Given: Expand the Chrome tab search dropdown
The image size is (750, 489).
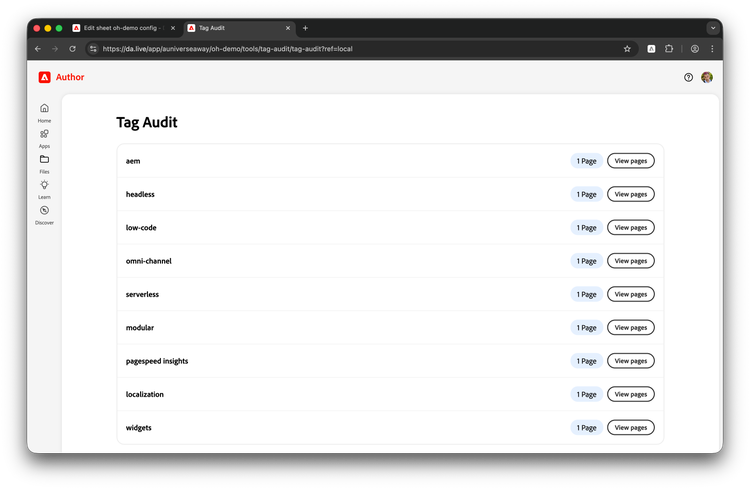Looking at the screenshot, I should 713,28.
